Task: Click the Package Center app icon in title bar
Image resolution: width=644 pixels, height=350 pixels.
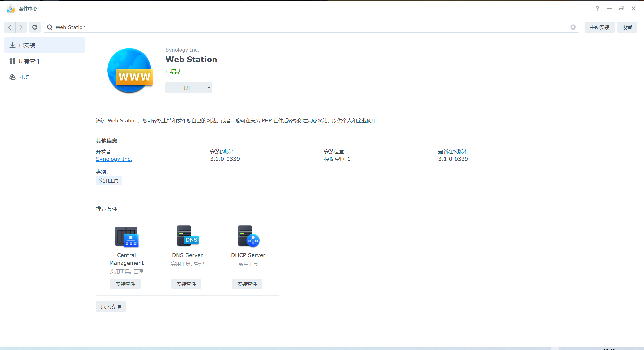Action: tap(10, 8)
